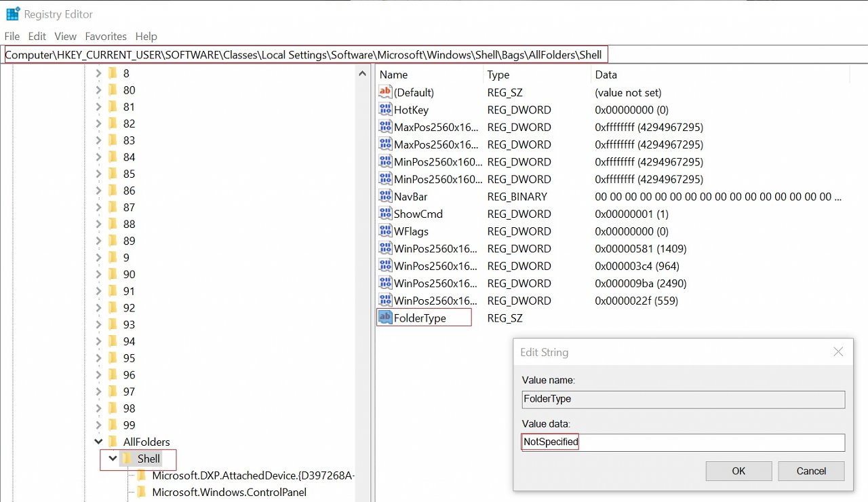Open the Edit menu
Image resolution: width=868 pixels, height=502 pixels.
pos(37,37)
